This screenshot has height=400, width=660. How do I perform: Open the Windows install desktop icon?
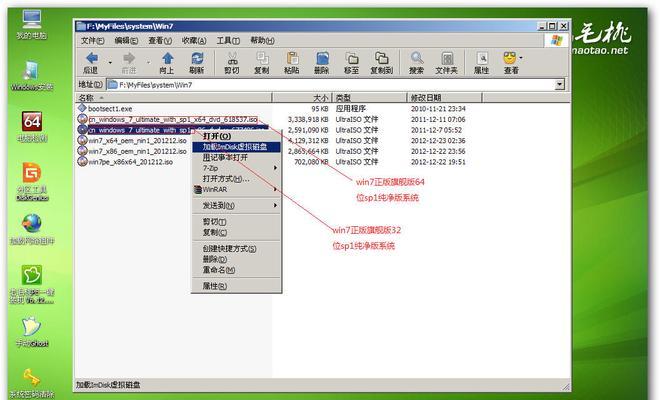(x=32, y=76)
